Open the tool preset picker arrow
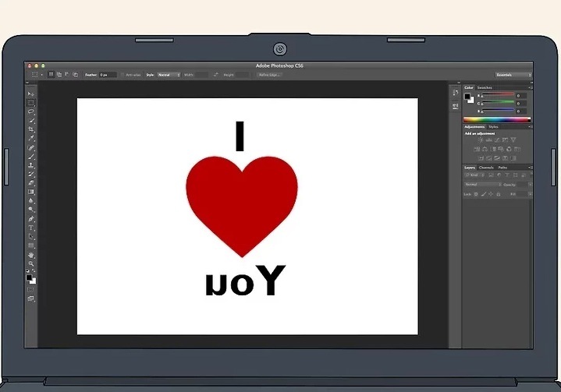Image resolution: width=561 pixels, height=392 pixels. [x=42, y=75]
